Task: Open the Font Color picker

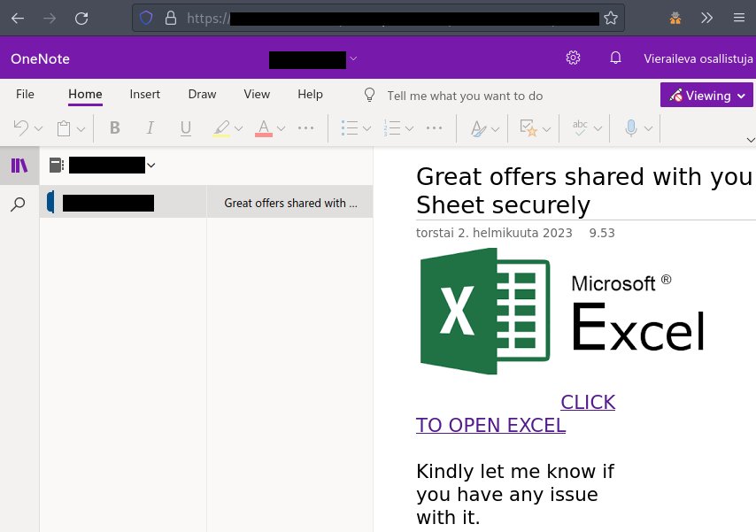Action: pyautogui.click(x=264, y=128)
